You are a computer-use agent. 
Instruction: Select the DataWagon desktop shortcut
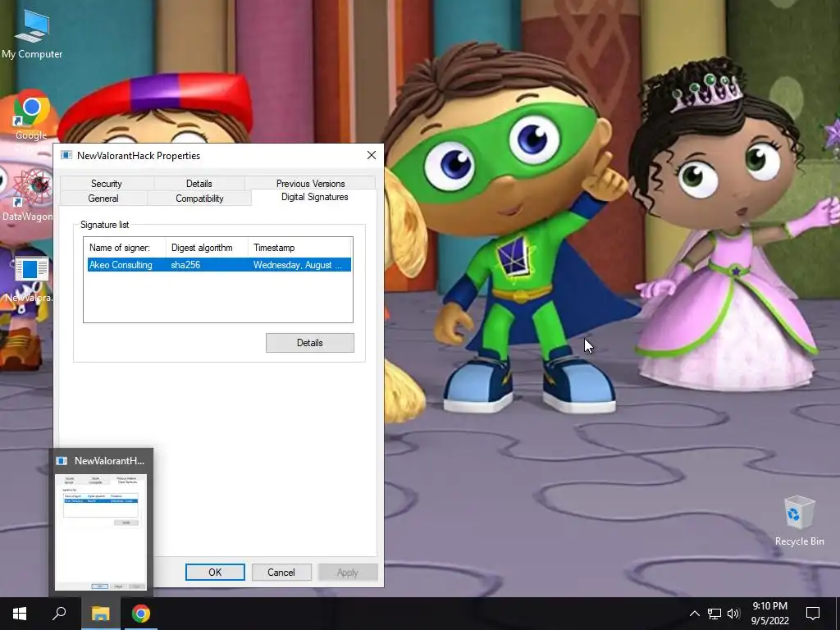(x=27, y=195)
